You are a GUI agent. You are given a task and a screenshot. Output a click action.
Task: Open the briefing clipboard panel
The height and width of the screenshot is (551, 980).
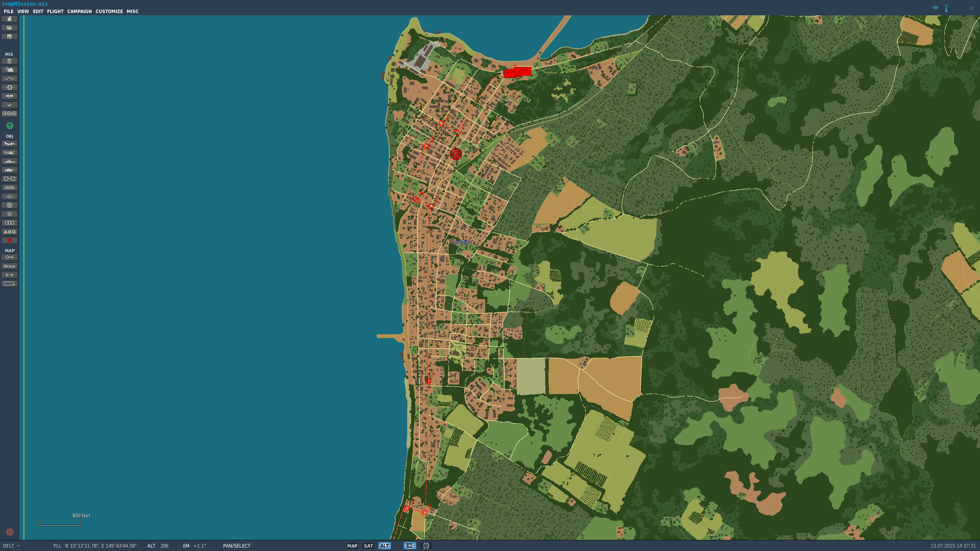pos(10,61)
